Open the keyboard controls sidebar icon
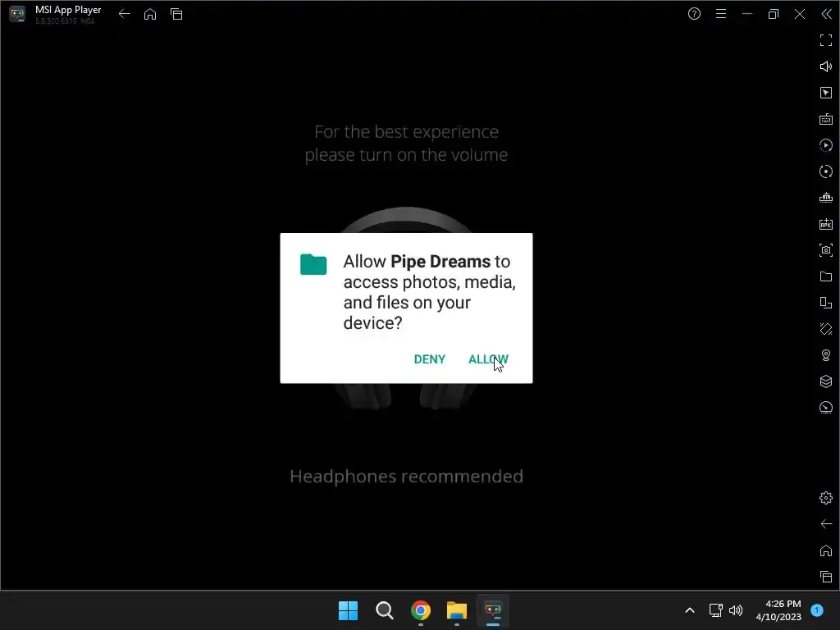 826,119
